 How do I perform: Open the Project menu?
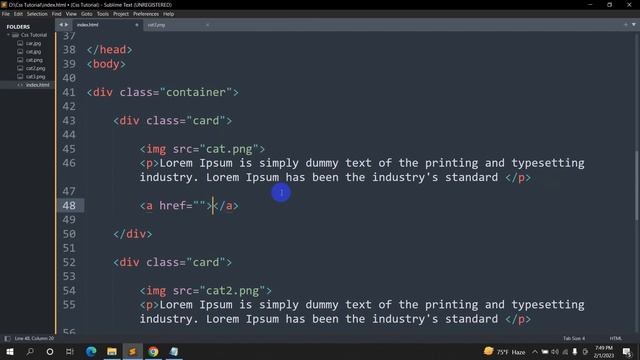(x=121, y=14)
